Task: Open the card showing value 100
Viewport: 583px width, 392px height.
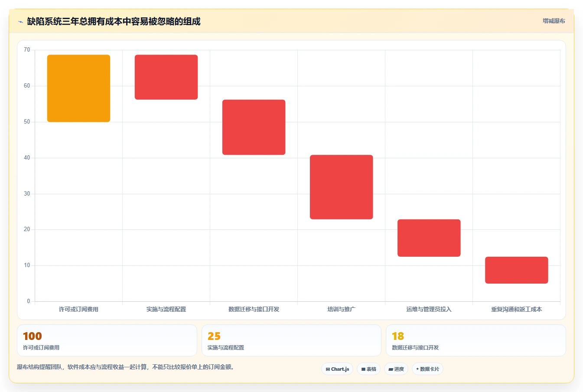Action: tap(107, 340)
